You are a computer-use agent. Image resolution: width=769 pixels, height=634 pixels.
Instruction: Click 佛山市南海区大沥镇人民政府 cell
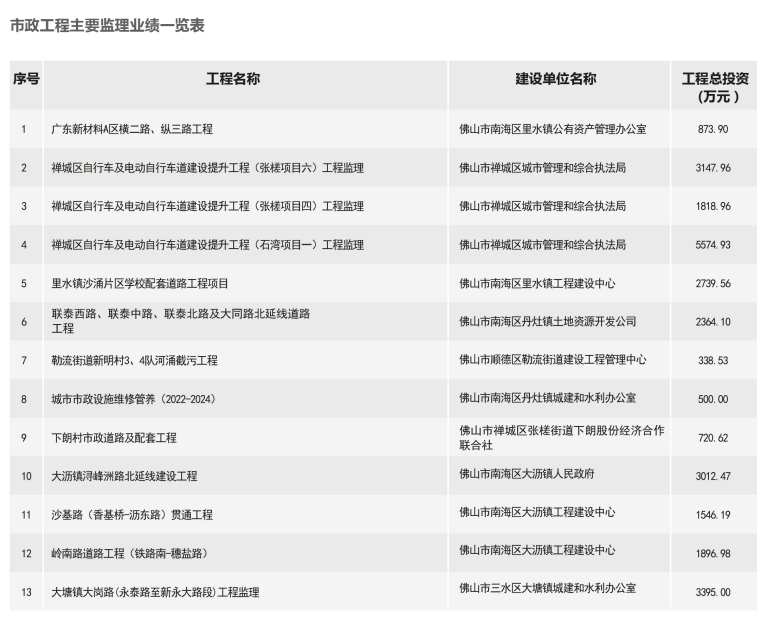point(527,474)
